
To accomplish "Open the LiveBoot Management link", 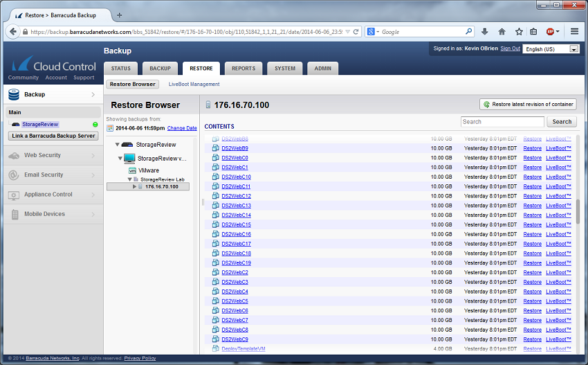I will (194, 84).
